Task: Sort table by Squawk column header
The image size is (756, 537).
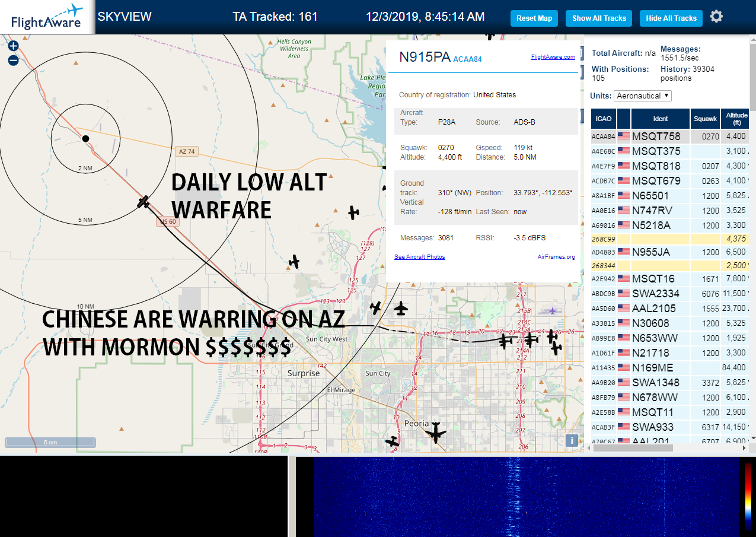Action: point(705,119)
